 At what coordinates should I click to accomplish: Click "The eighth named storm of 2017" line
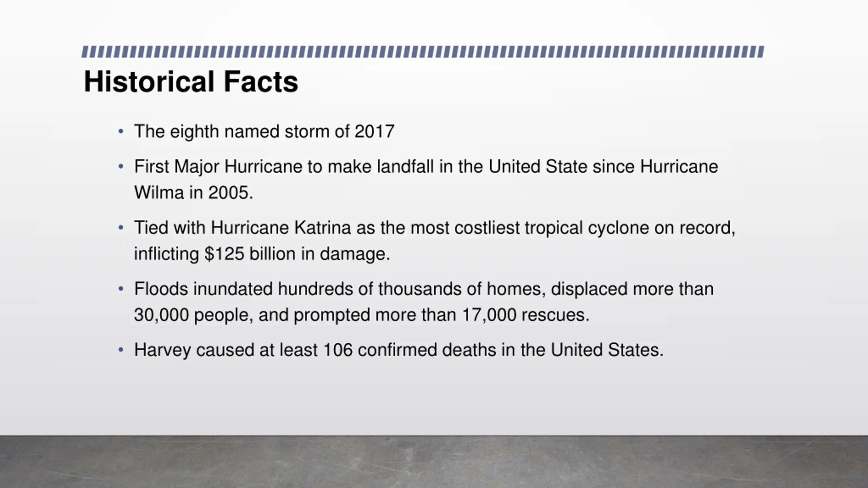264,131
